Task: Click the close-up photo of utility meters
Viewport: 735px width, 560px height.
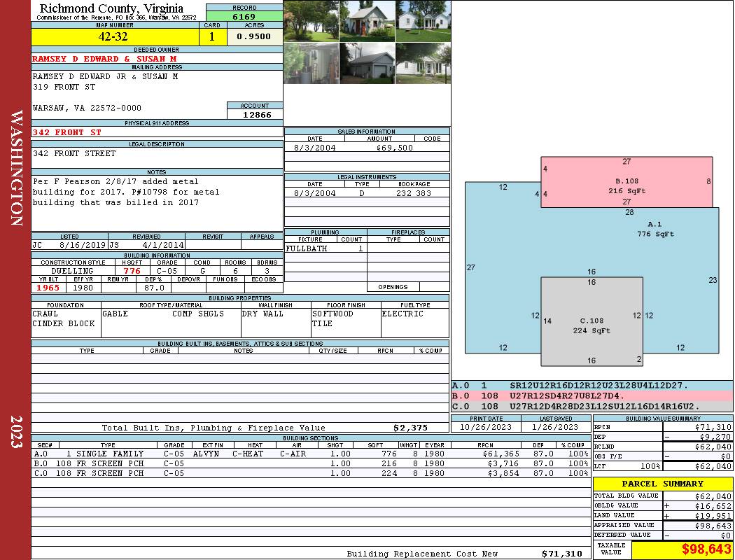Action: (x=311, y=63)
